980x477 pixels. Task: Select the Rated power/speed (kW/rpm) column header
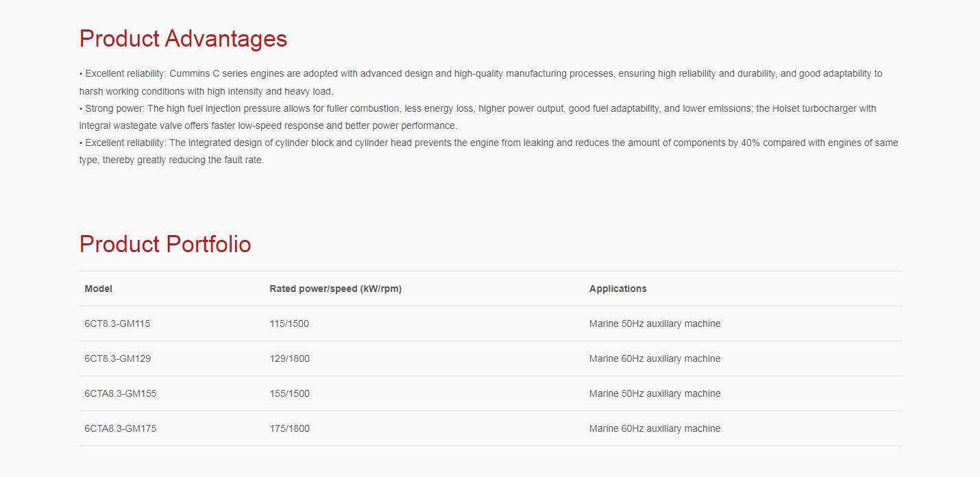click(335, 289)
